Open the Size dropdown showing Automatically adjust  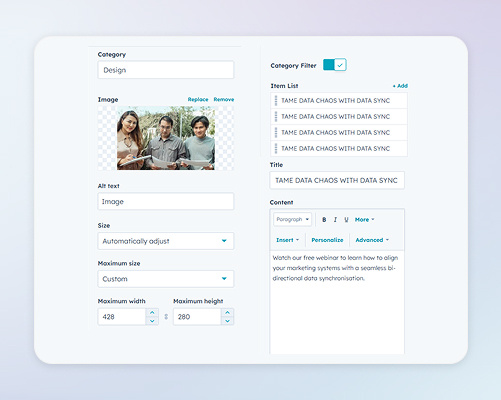[x=166, y=241]
